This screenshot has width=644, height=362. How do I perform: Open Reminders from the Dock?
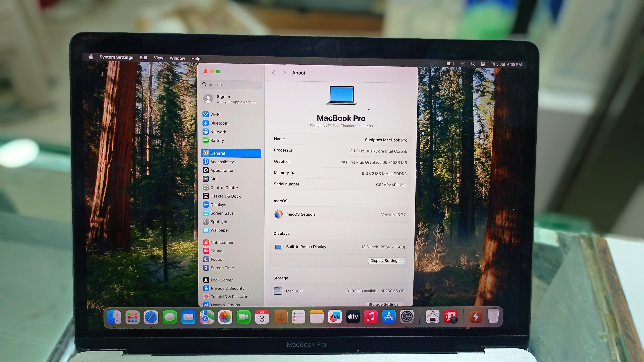click(x=298, y=317)
